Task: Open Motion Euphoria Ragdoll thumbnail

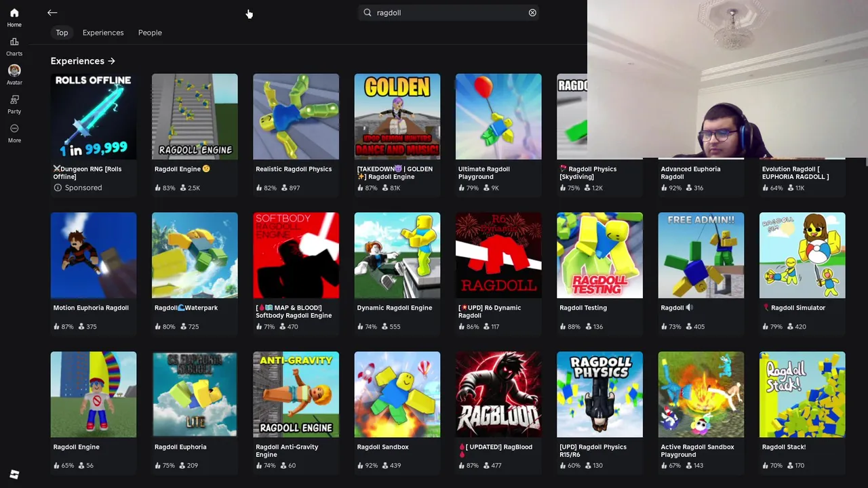Action: 94,256
